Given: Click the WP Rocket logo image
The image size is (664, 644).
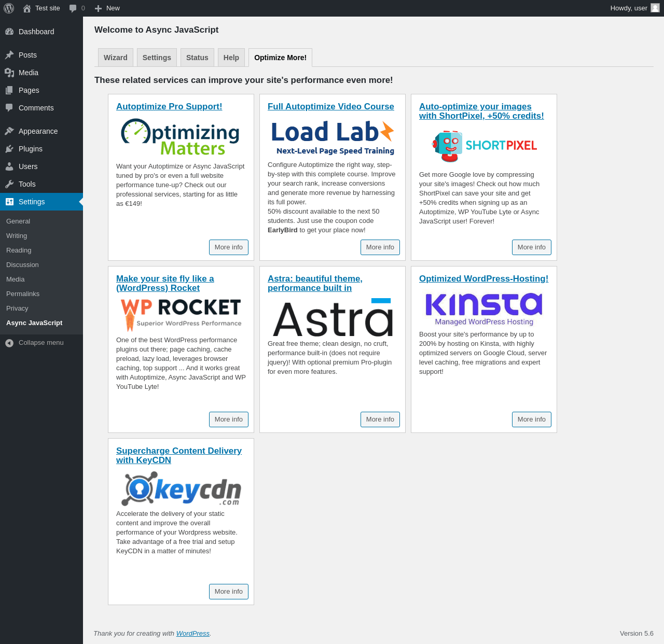Looking at the screenshot, I should (181, 315).
